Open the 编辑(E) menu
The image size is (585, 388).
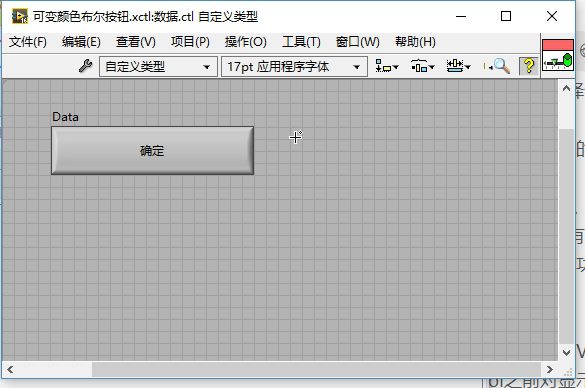(x=81, y=42)
